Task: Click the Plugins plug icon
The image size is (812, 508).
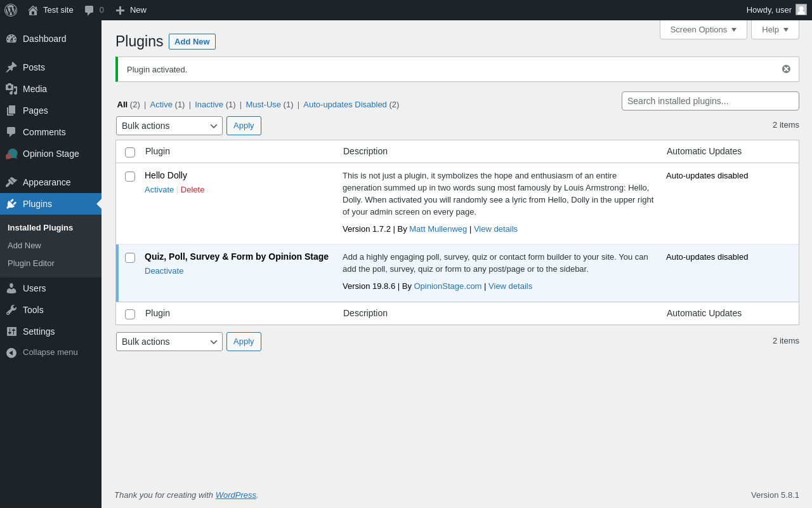Action: click(x=11, y=204)
